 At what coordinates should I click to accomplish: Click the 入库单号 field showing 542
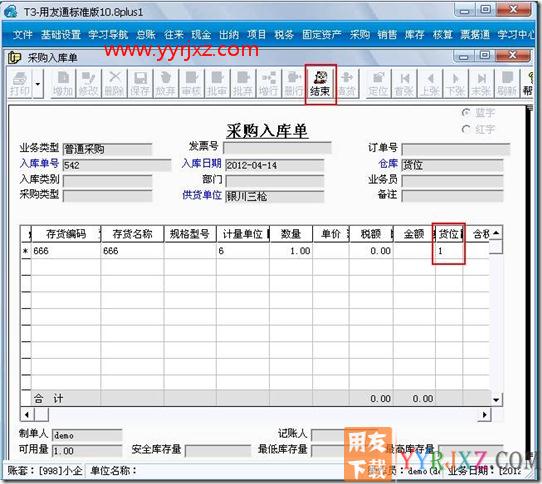(117, 165)
